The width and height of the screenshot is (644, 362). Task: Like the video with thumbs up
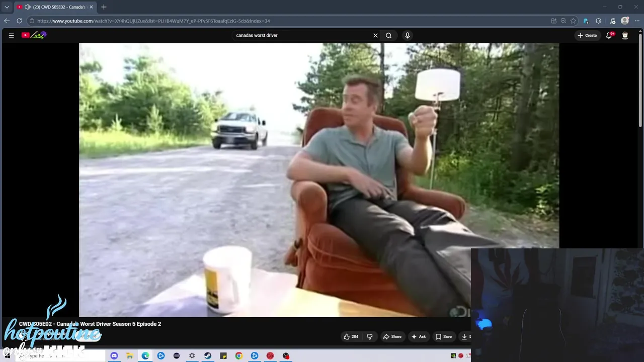(x=351, y=336)
